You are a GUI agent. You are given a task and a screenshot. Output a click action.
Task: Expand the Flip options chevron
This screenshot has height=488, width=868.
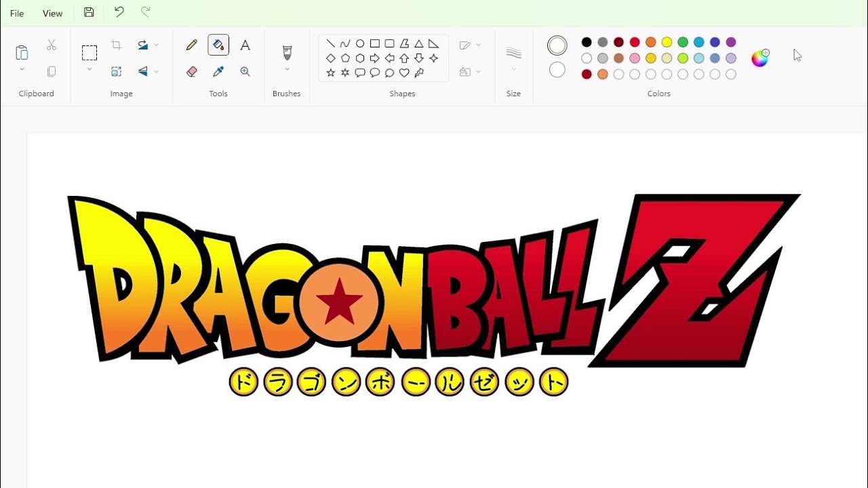tap(157, 71)
